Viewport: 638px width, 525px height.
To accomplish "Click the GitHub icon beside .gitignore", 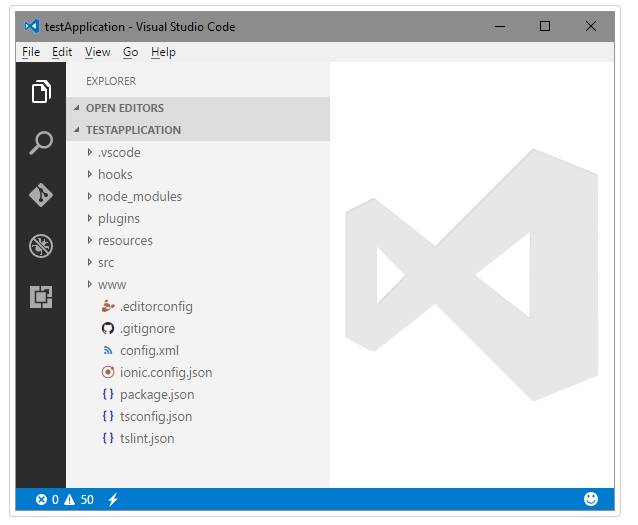I will pos(108,328).
